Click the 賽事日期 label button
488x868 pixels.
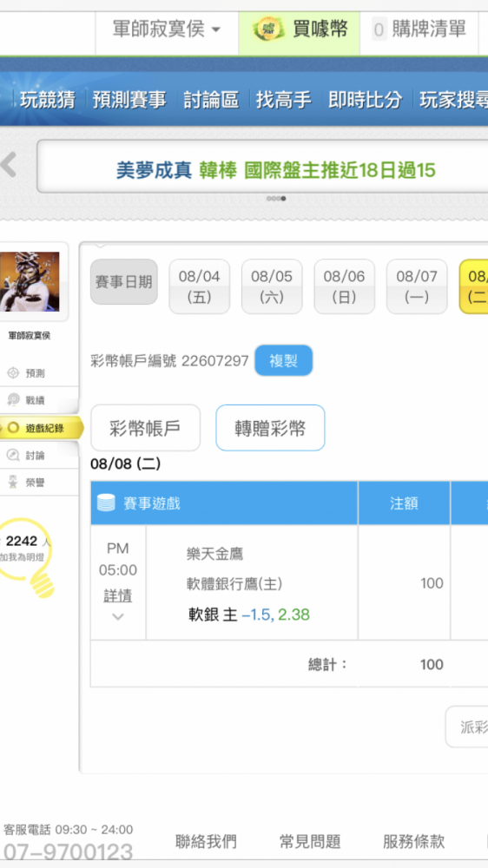124,282
